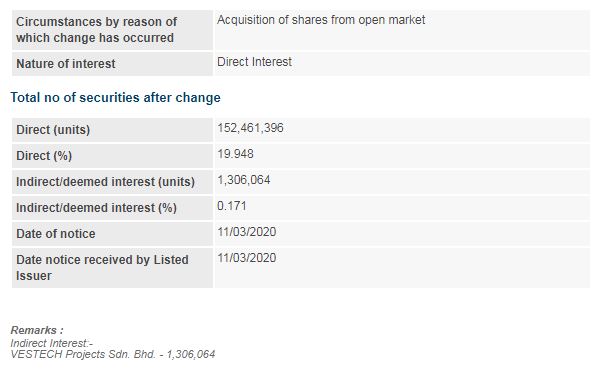
Task: Click the 'Direct (%)' label
Action: tap(44, 156)
